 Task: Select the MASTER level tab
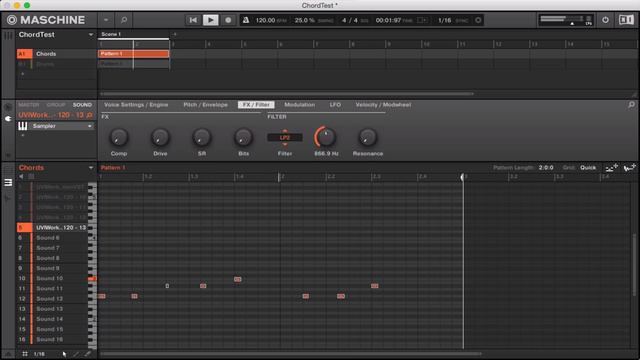point(29,105)
